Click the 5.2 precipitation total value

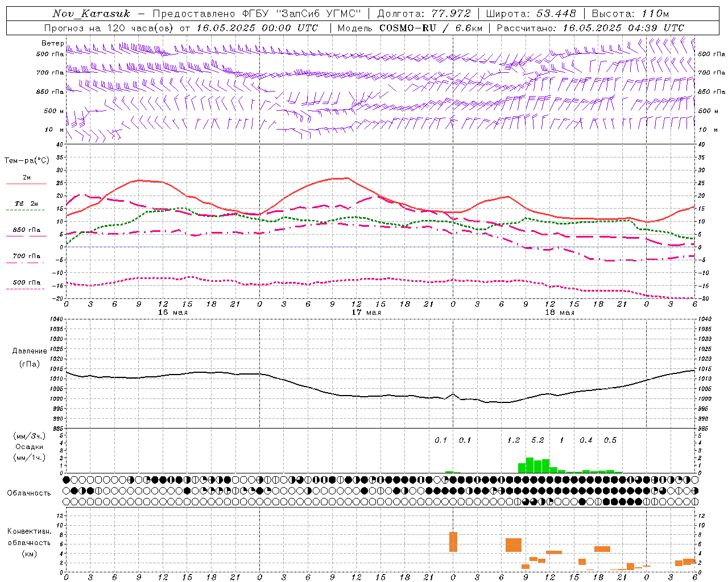click(537, 440)
